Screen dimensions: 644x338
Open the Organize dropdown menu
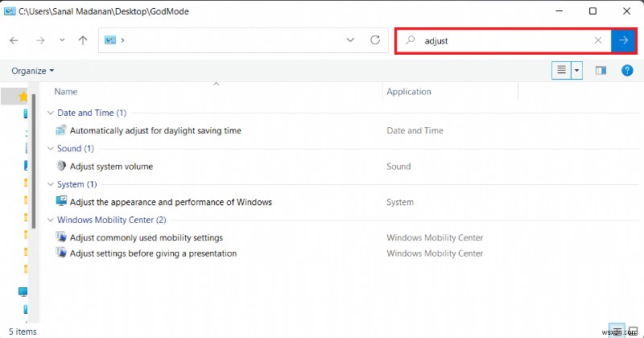(x=32, y=71)
